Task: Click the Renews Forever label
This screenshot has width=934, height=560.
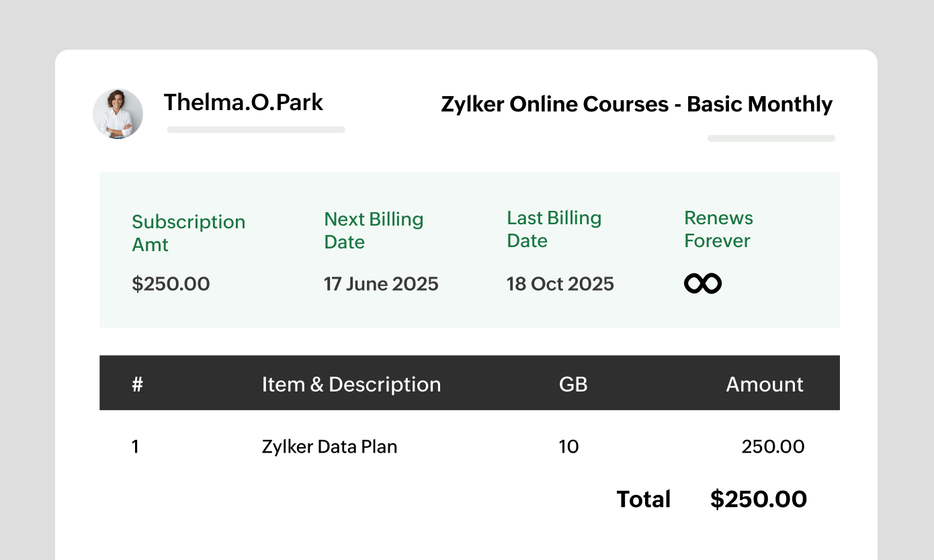Action: [x=718, y=229]
